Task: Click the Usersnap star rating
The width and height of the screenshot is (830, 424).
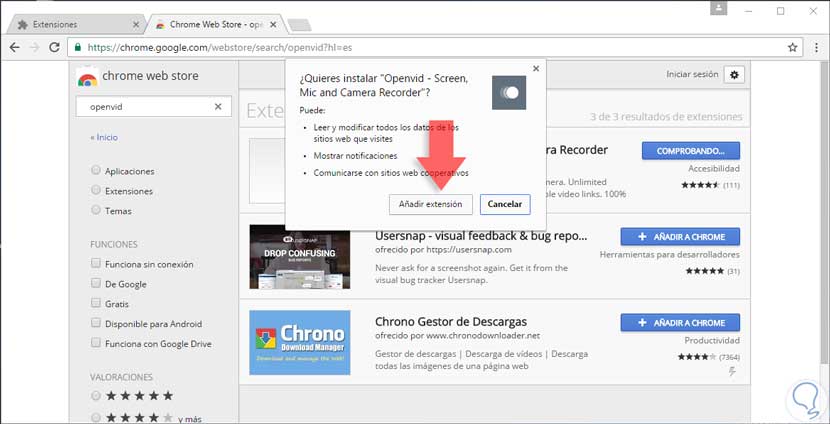Action: (705, 271)
